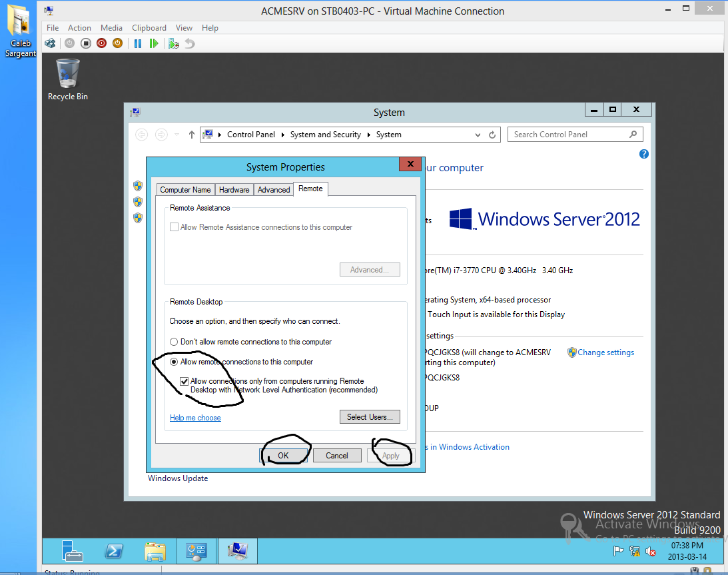The width and height of the screenshot is (728, 575).
Task: Open File Explorer from VM taskbar
Action: tap(155, 551)
